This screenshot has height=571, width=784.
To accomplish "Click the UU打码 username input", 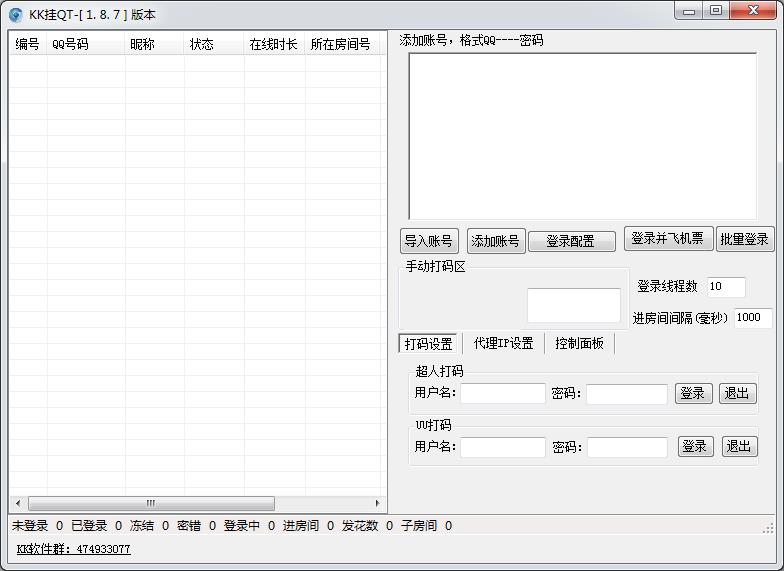I will pyautogui.click(x=503, y=447).
